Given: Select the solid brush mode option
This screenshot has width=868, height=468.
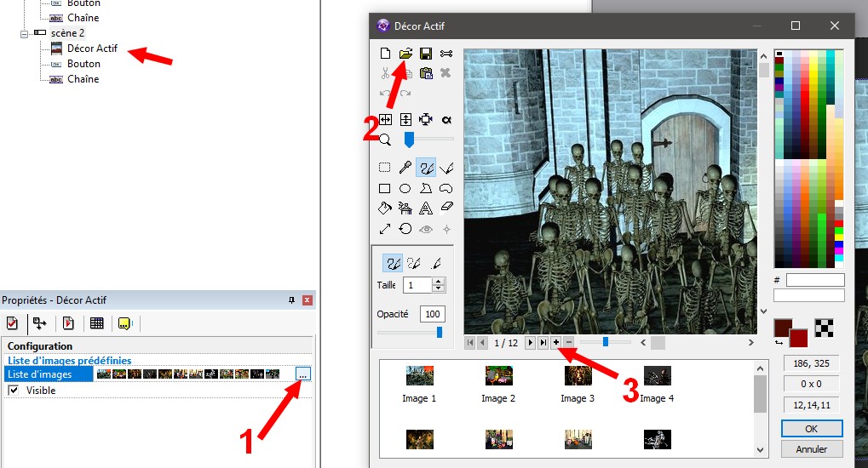Looking at the screenshot, I should (393, 263).
